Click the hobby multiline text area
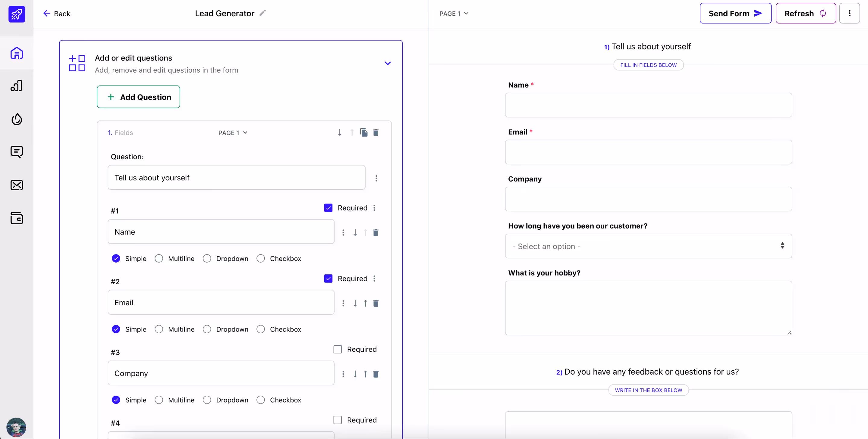Image resolution: width=868 pixels, height=439 pixels. pyautogui.click(x=648, y=308)
